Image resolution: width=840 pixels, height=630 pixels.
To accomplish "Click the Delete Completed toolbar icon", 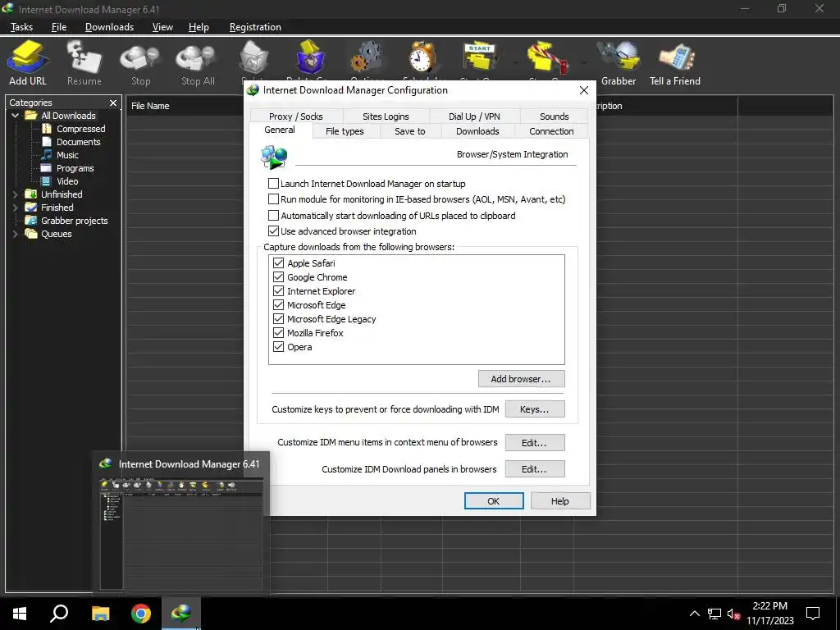I will [x=310, y=57].
